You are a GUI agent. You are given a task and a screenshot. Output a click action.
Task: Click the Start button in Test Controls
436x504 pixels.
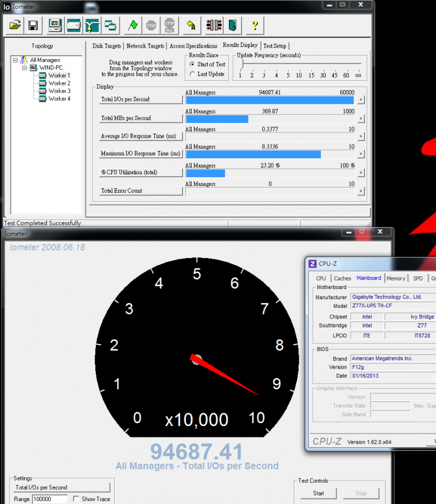(318, 493)
